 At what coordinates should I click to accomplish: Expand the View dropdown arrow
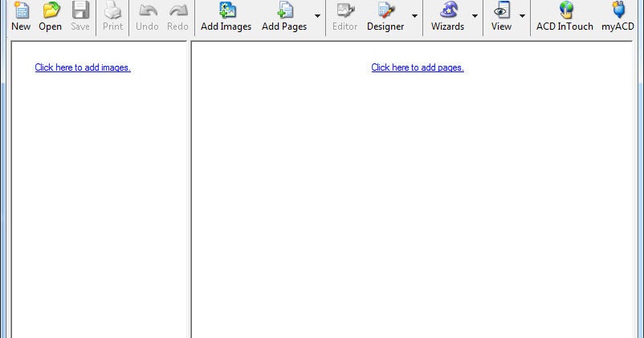(523, 16)
